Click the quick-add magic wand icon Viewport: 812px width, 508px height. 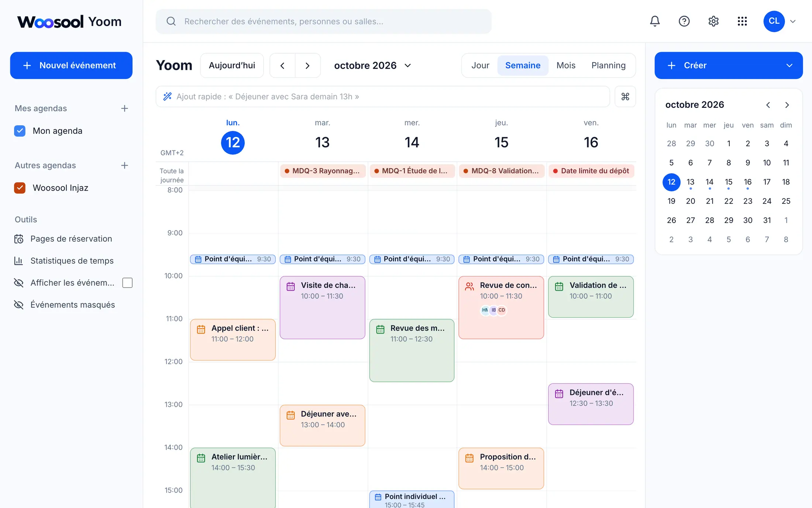click(168, 96)
